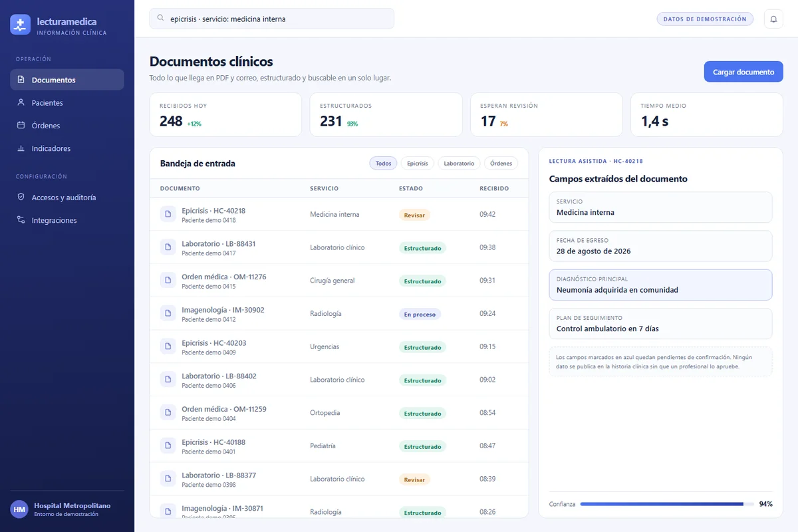
Task: Click the Confianza progress bar
Action: 667,504
